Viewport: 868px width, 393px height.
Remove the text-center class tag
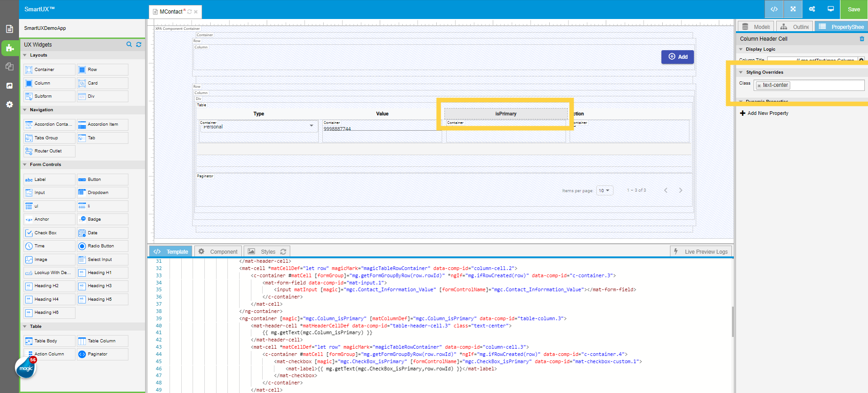759,85
